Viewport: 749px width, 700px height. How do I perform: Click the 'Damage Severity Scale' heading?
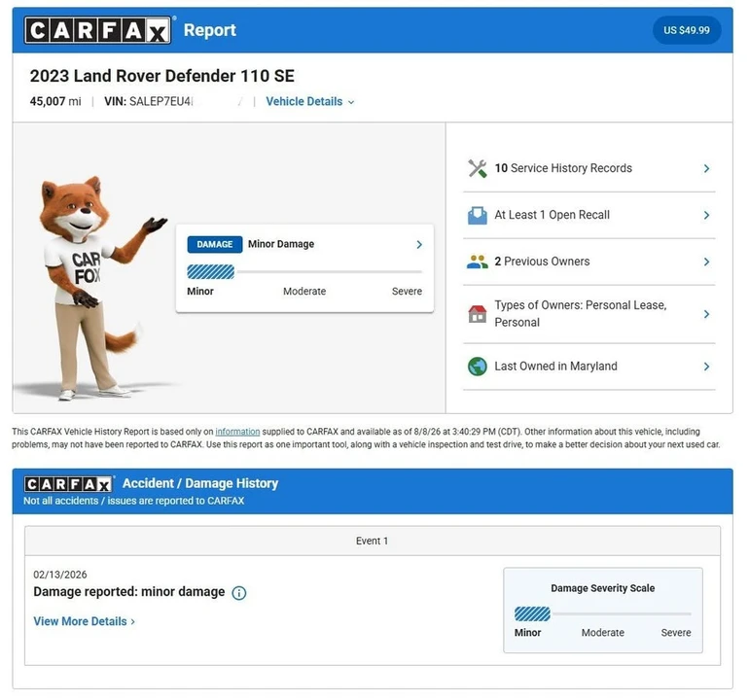click(x=603, y=588)
